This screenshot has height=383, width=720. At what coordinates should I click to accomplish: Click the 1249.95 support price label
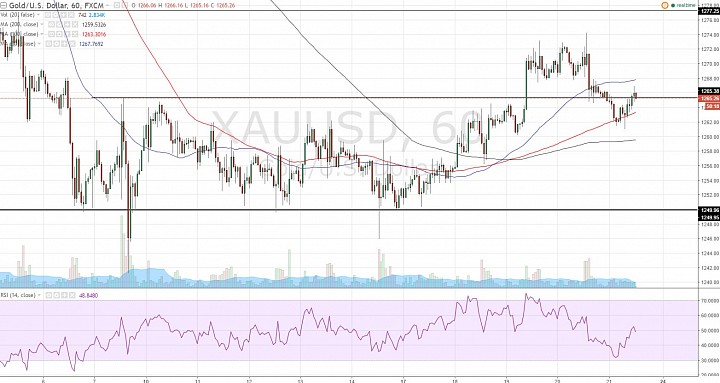pos(709,217)
